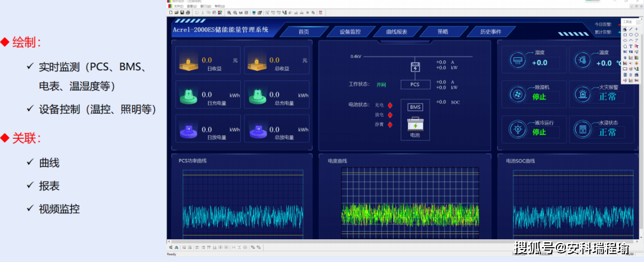Select the circle tool in toolbox
The width and height of the screenshot is (644, 262).
coord(637,35)
